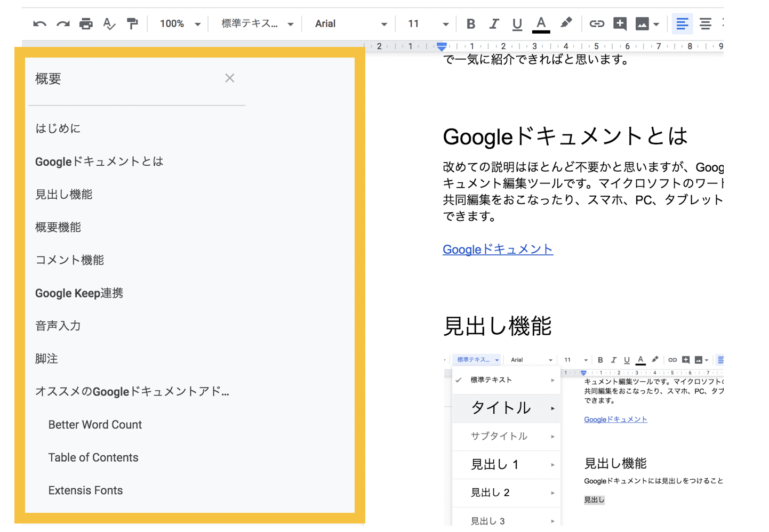This screenshot has width=769, height=532.
Task: Expand the タイトル submenu arrow
Action: pyautogui.click(x=552, y=409)
